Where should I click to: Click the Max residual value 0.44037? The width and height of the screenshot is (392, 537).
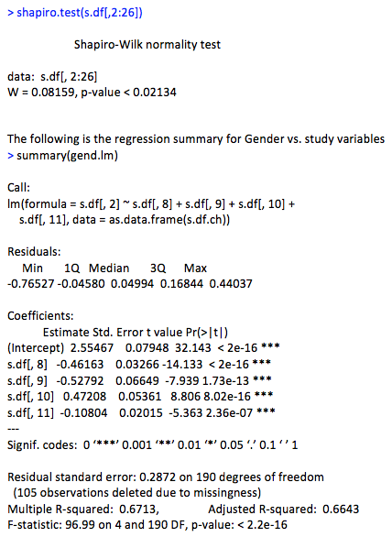[x=231, y=283]
